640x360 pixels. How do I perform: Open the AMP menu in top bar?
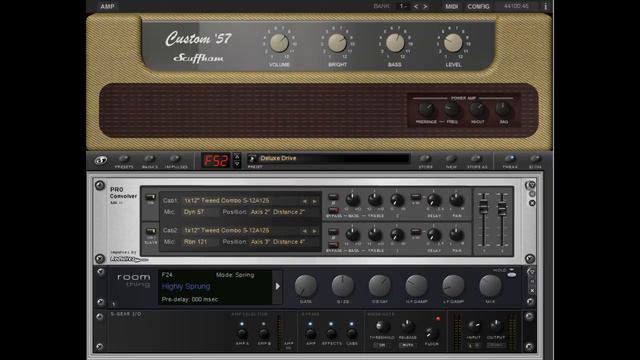pyautogui.click(x=107, y=6)
